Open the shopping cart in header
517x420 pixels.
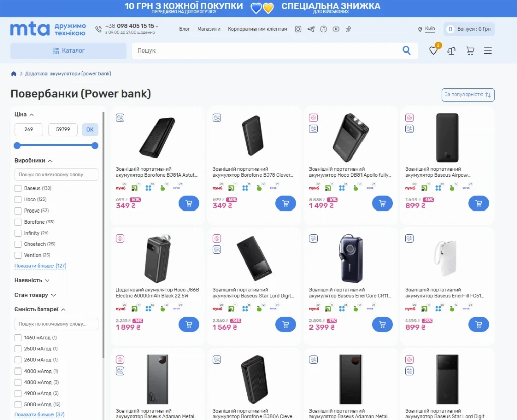pyautogui.click(x=470, y=51)
